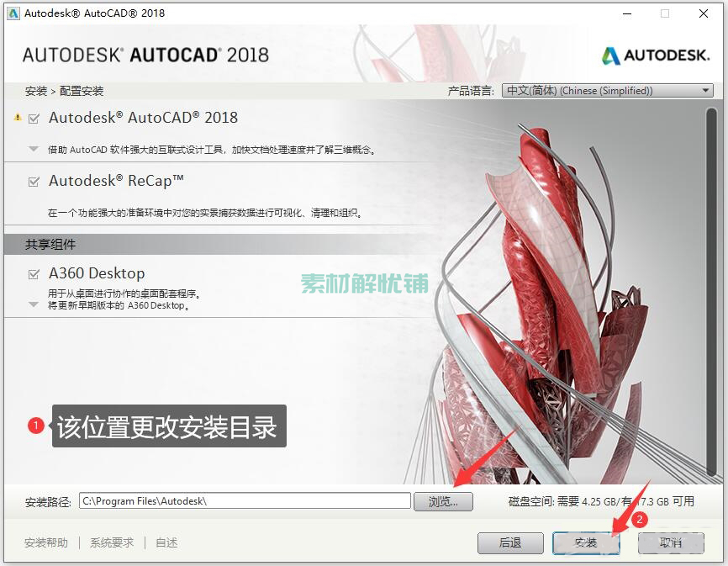Click the 后退 back button

[x=510, y=542]
